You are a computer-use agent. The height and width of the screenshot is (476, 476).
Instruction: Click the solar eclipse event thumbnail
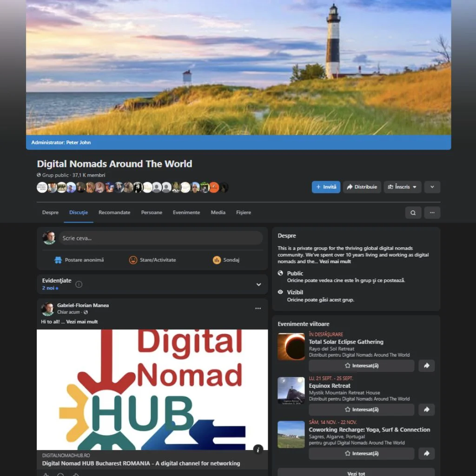coord(291,346)
